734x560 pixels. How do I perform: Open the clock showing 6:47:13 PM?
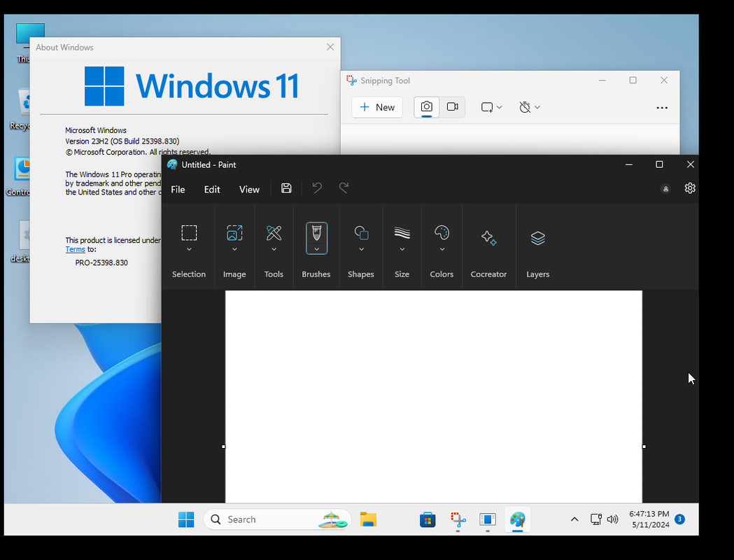649,519
